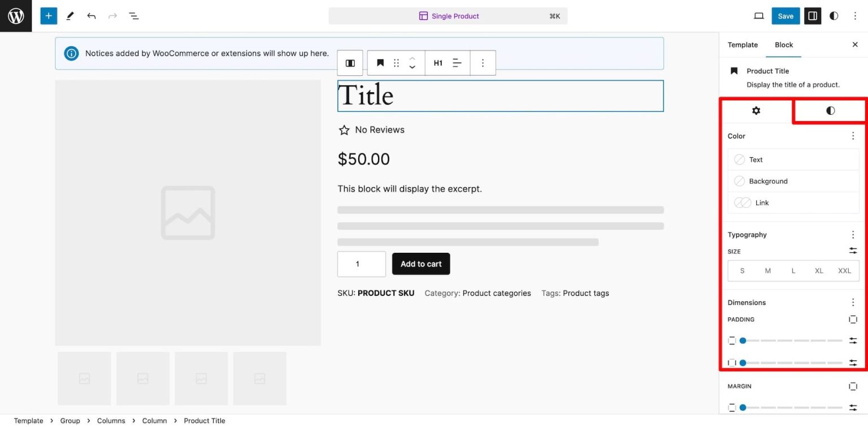The image size is (868, 427).
Task: Open the Single Product document dropdown
Action: click(449, 16)
